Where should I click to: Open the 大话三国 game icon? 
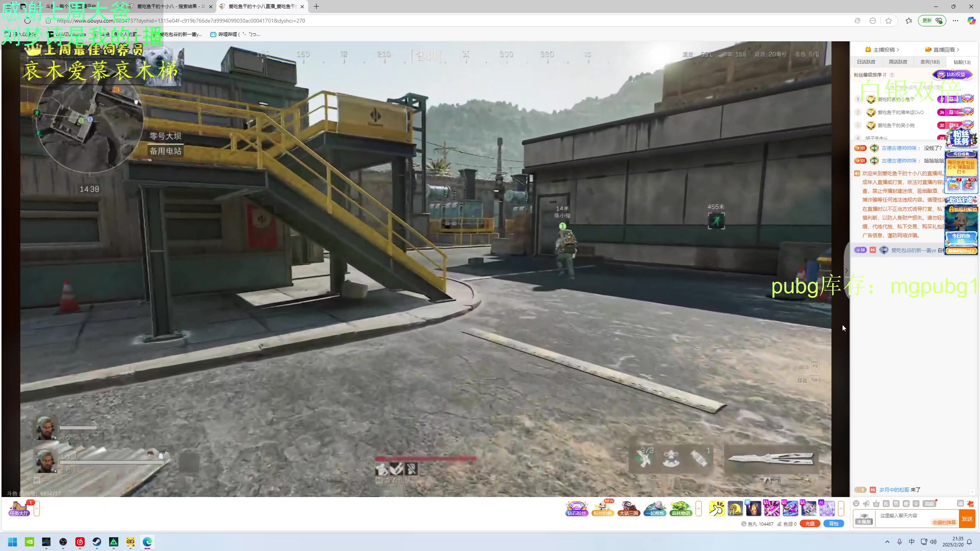coord(629,509)
